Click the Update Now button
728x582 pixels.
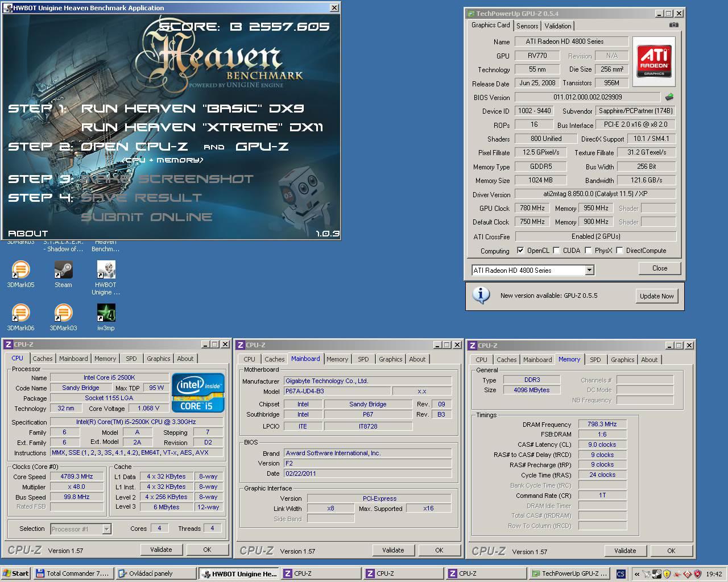tap(656, 296)
